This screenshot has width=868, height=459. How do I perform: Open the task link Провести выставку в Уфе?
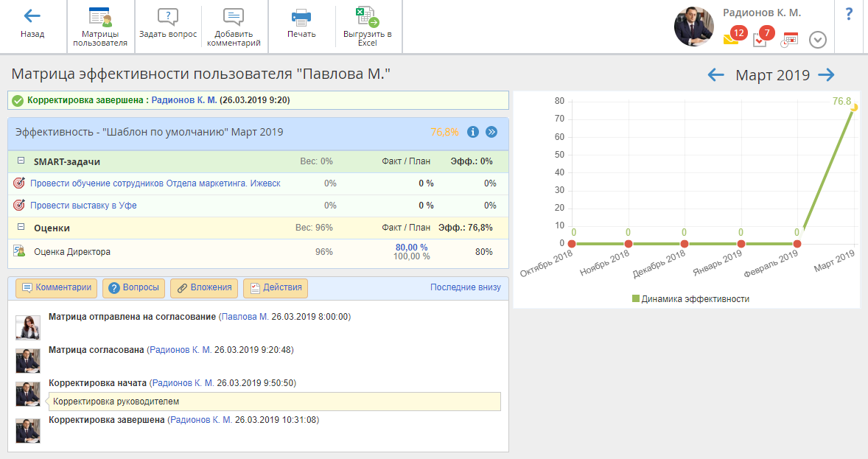click(83, 206)
